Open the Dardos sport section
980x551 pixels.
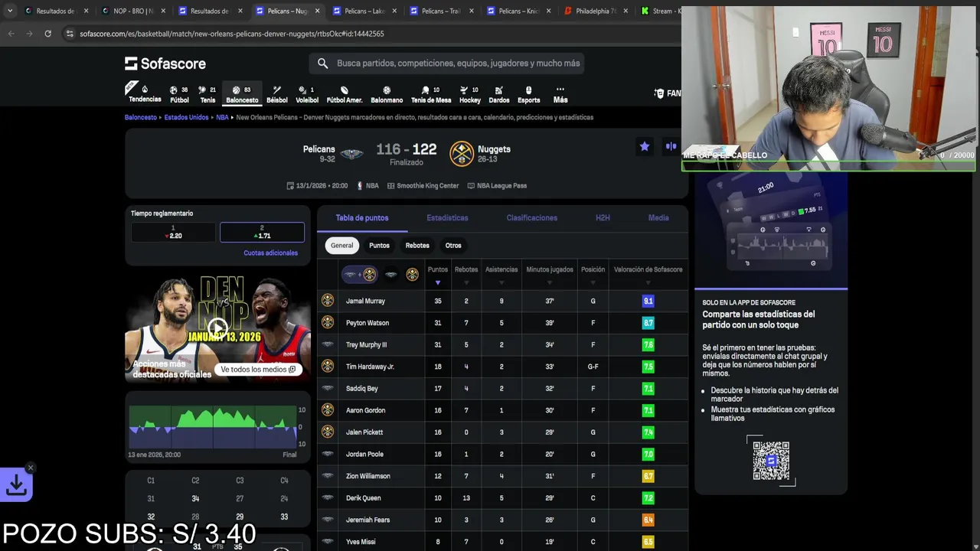pos(499,94)
